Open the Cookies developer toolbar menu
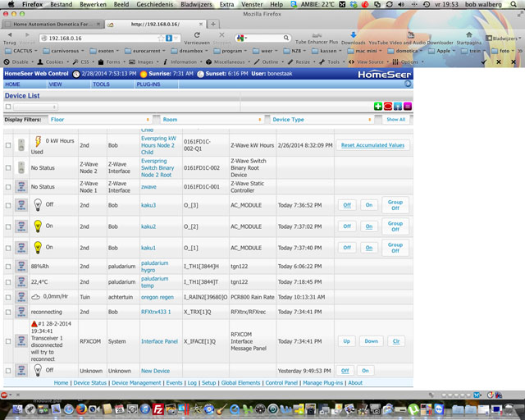Viewport: 525px width, 420px height. click(52, 62)
